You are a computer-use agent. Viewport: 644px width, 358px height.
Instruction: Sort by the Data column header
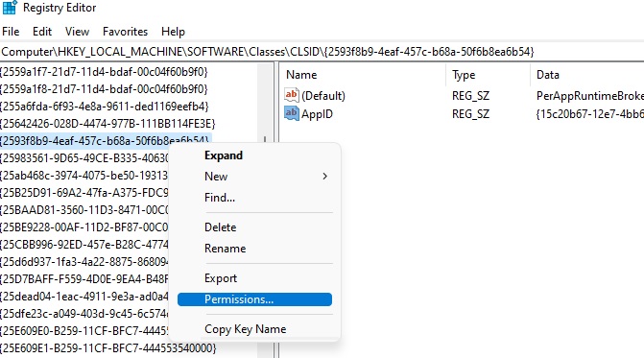coord(548,75)
